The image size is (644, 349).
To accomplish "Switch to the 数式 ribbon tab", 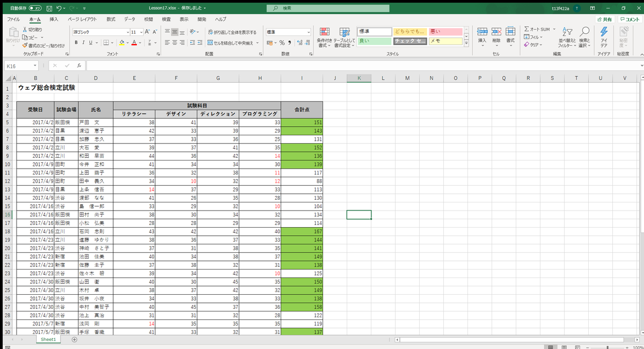I will point(111,18).
